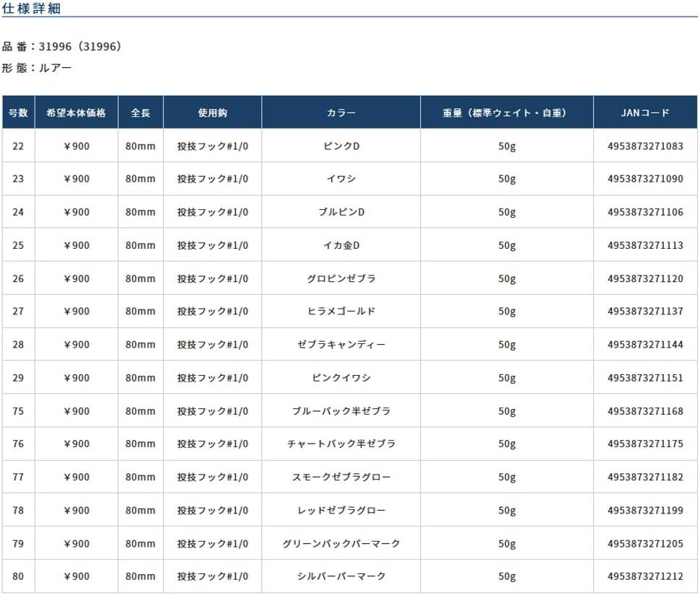Click number cell 23
The height and width of the screenshot is (595, 700).
point(18,179)
